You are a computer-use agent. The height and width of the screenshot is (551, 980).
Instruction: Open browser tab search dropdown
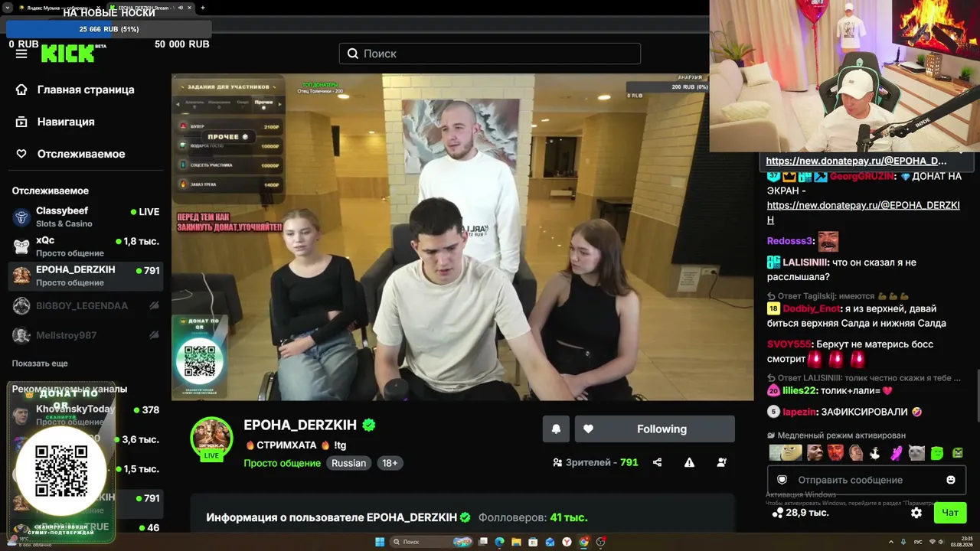pyautogui.click(x=7, y=8)
